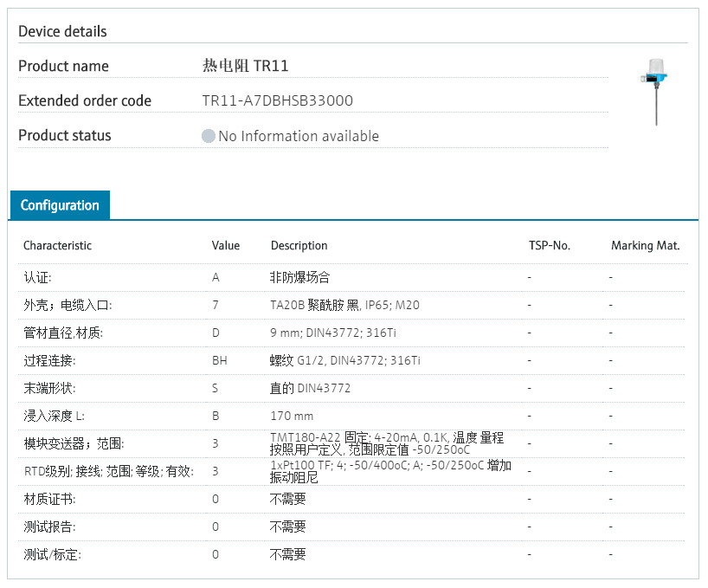The image size is (708, 588).
Task: Click the '170 mm' description cell
Action: coord(292,416)
